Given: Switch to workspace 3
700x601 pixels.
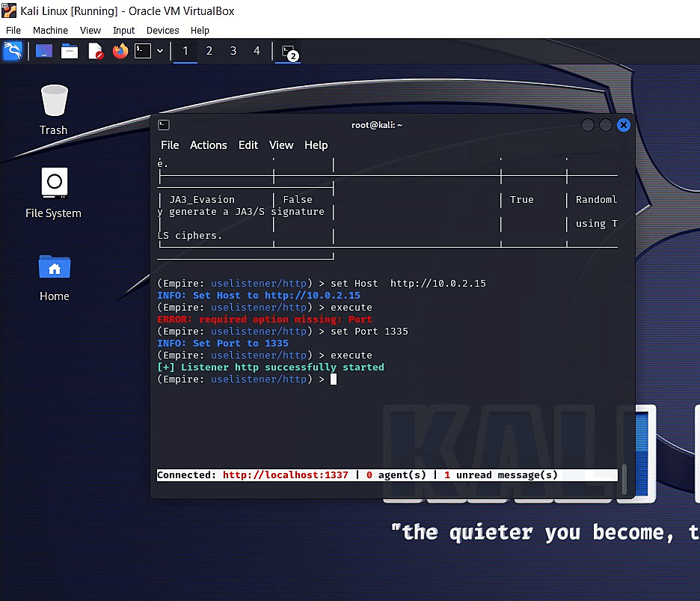Looking at the screenshot, I should [x=233, y=51].
